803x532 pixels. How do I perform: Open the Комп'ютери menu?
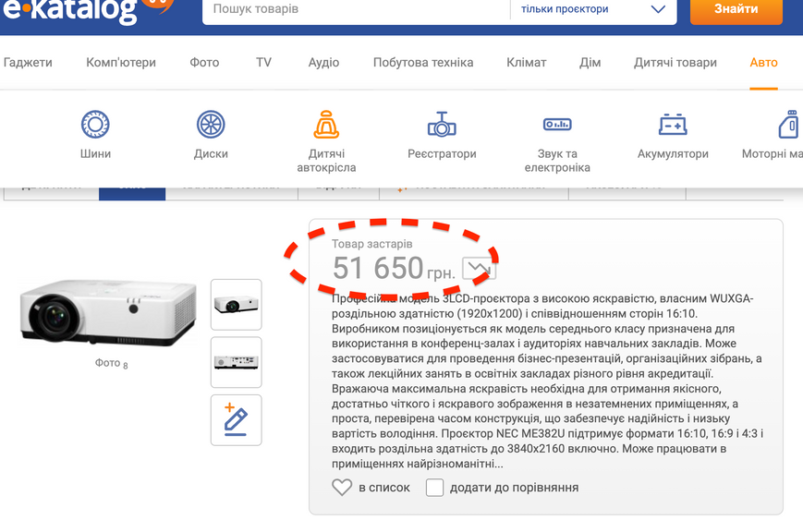(x=121, y=63)
